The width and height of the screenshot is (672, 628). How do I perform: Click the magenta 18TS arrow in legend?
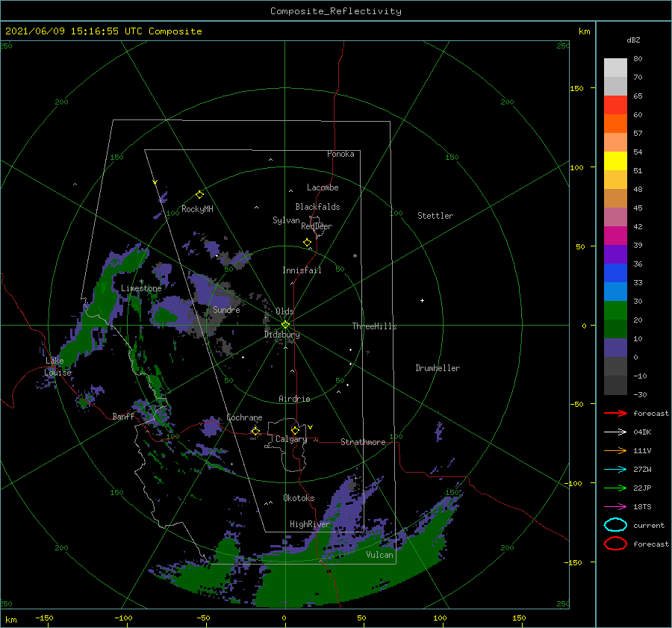point(615,507)
